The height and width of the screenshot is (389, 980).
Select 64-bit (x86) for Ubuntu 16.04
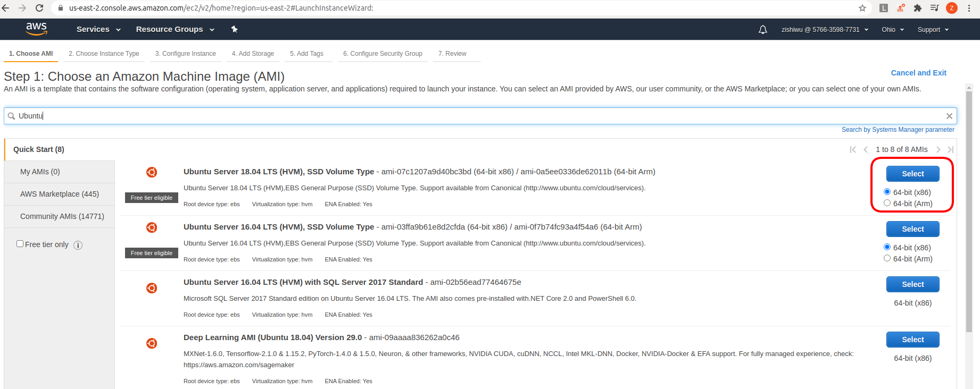887,247
